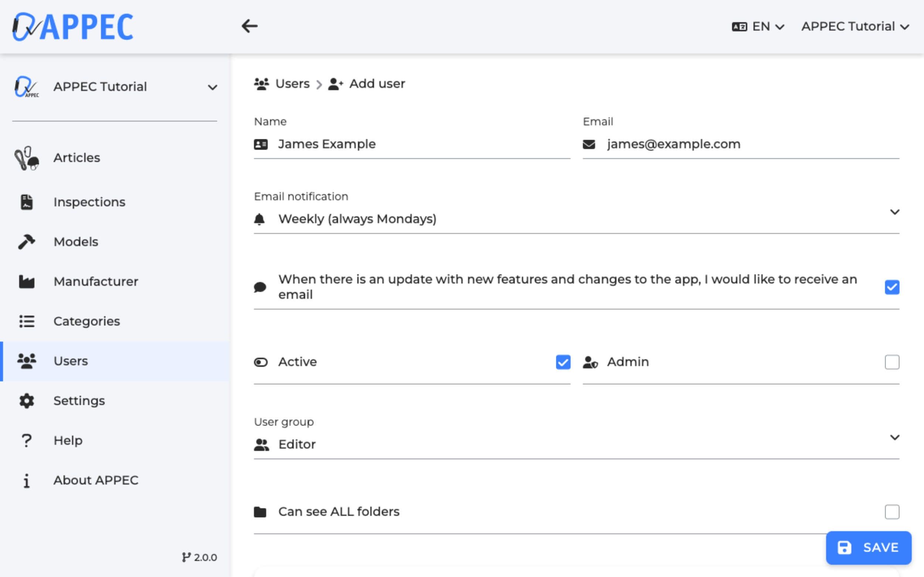Click the back arrow in header
This screenshot has width=924, height=577.
click(250, 26)
